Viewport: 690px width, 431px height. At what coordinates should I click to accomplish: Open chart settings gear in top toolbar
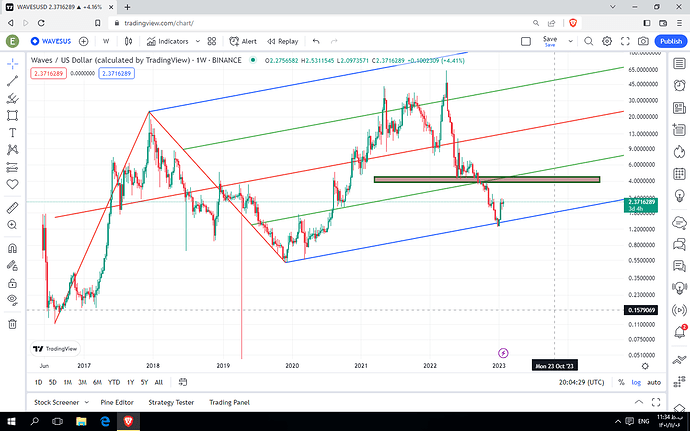pyautogui.click(x=603, y=41)
